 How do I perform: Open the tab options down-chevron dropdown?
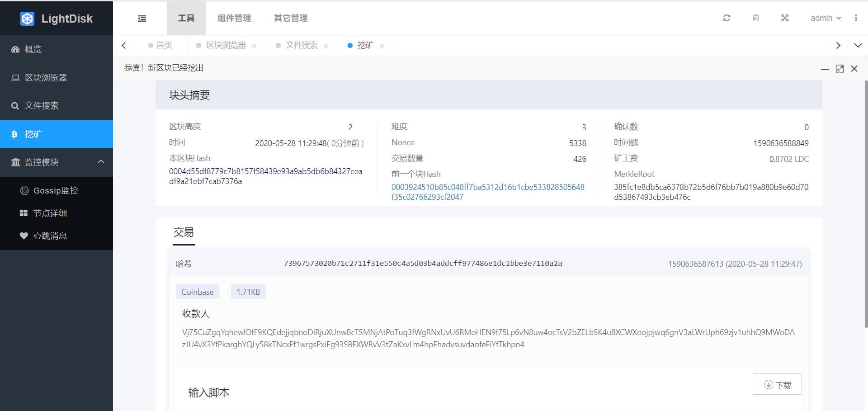pos(858,45)
